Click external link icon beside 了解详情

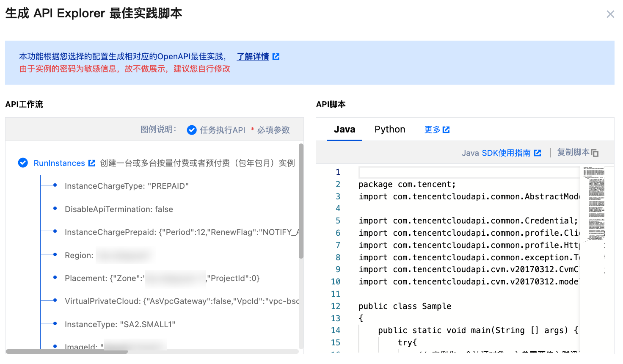pos(276,56)
